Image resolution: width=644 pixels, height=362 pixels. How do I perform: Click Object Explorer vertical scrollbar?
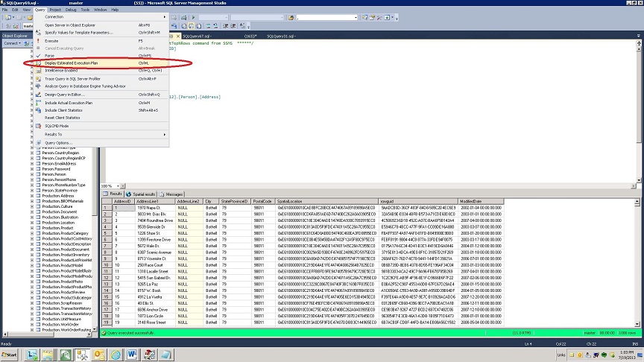point(95,238)
